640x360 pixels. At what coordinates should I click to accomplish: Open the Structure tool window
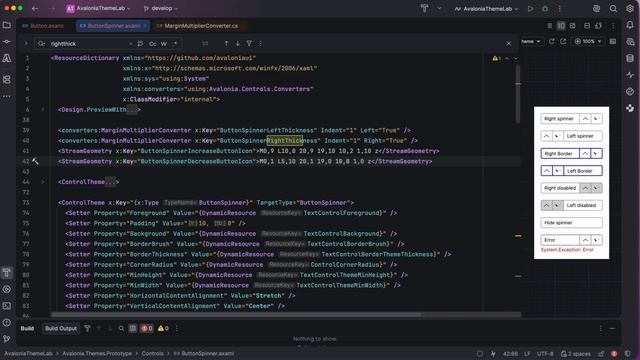click(x=7, y=79)
